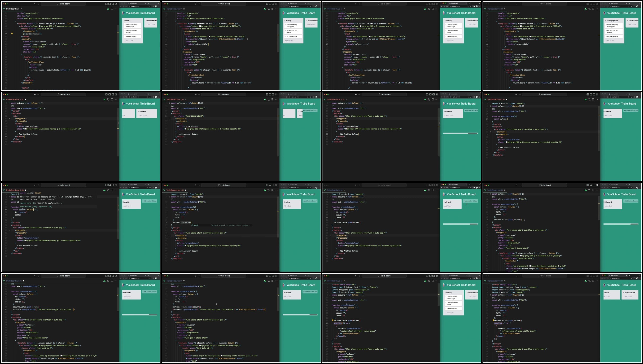Viewport: 643px width, 364px height.
Task: Click Split Editor icon in the "push" suggestion frame
Action: (x=272, y=190)
